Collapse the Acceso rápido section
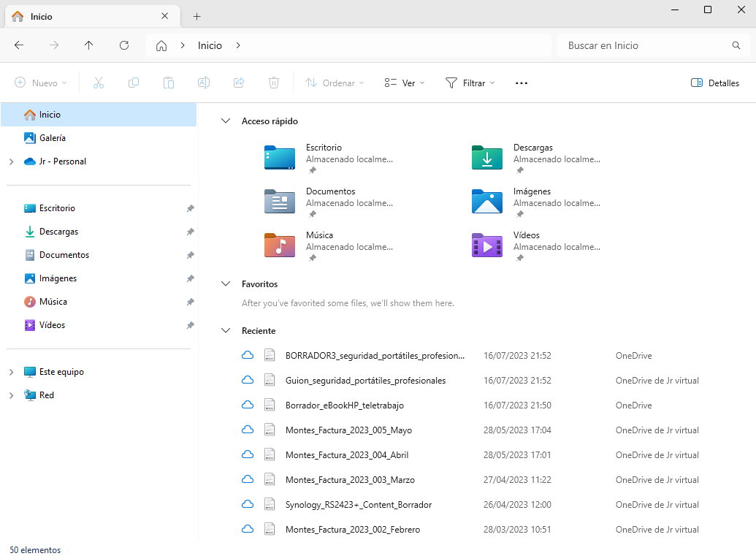This screenshot has width=756, height=556. pos(226,121)
